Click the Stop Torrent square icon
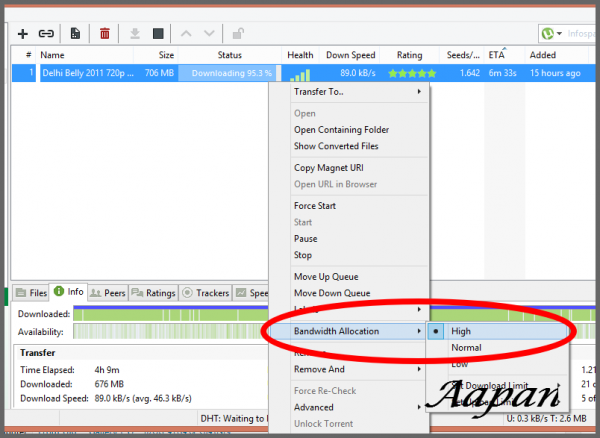 point(158,34)
